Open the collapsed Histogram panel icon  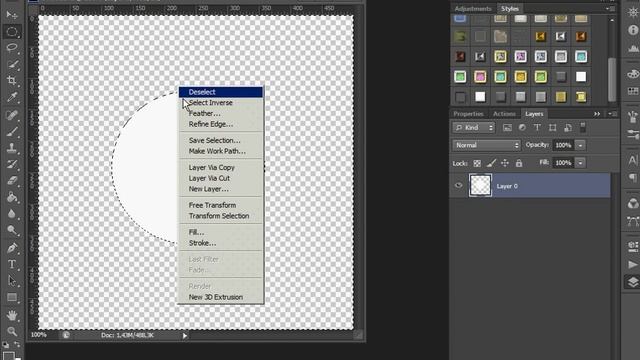coord(633,48)
